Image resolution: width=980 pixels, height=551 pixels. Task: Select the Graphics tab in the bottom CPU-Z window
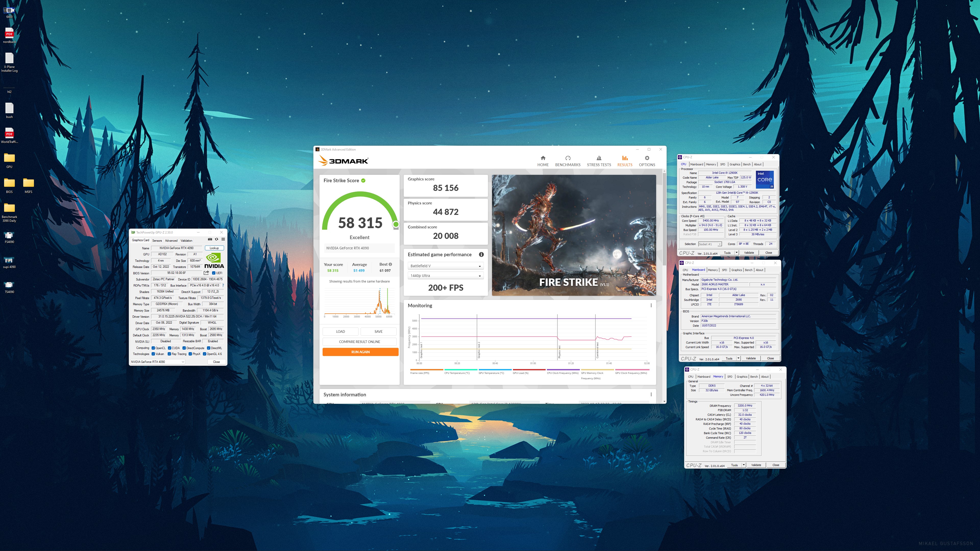(x=742, y=377)
